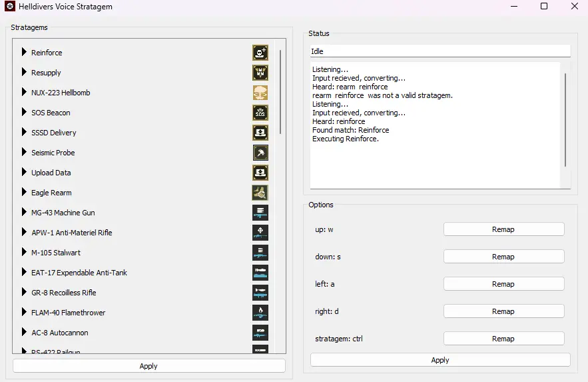Remap the stratagem ctrl key
Image resolution: width=588 pixels, height=382 pixels.
tap(503, 339)
